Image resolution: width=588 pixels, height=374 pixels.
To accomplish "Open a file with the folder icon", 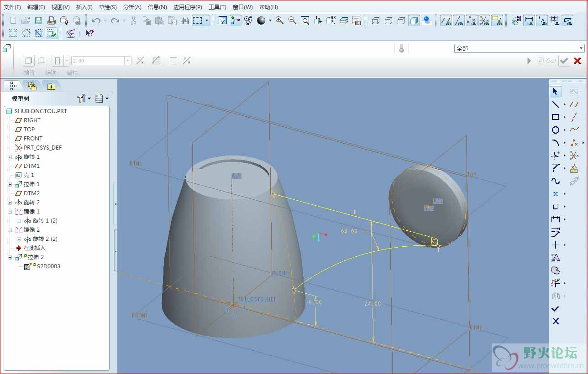I will [26, 21].
